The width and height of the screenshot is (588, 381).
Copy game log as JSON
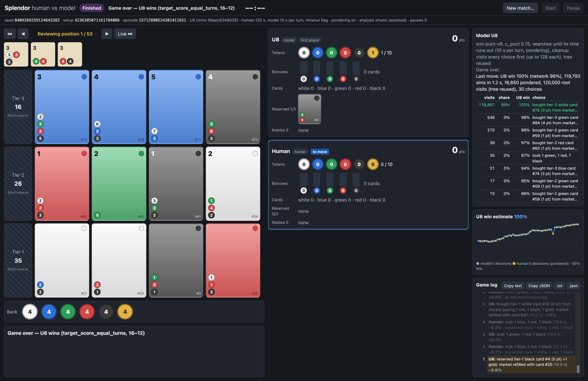[x=539, y=286]
